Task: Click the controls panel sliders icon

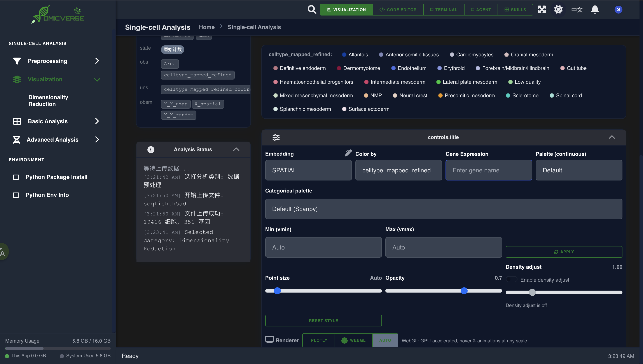Action: pos(276,137)
